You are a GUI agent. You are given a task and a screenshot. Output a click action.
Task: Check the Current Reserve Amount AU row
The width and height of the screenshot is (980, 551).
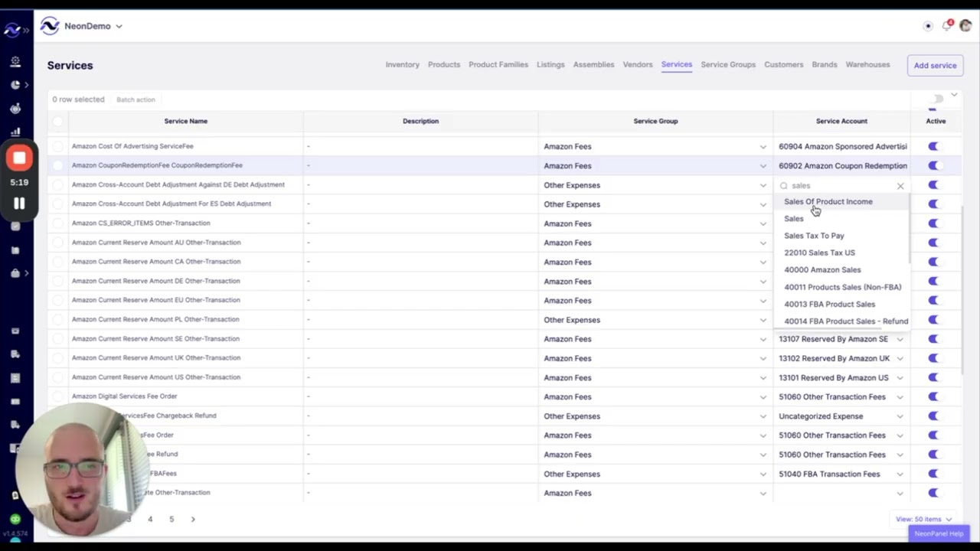(x=58, y=243)
